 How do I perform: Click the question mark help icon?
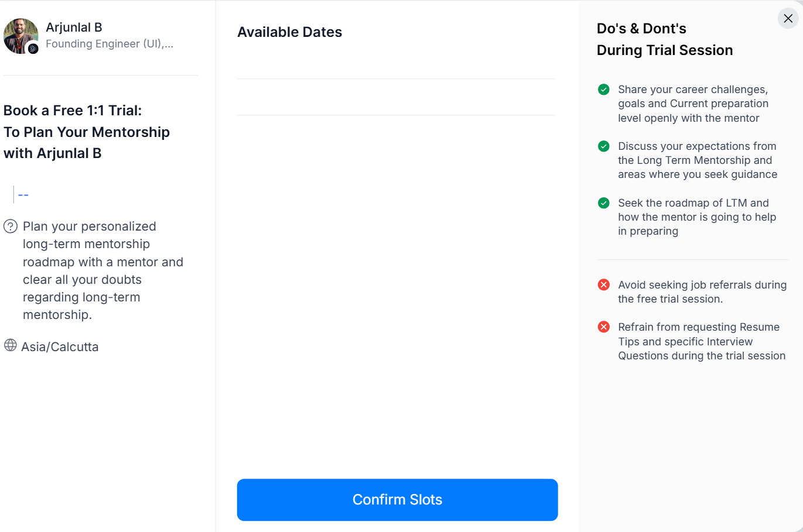click(11, 226)
